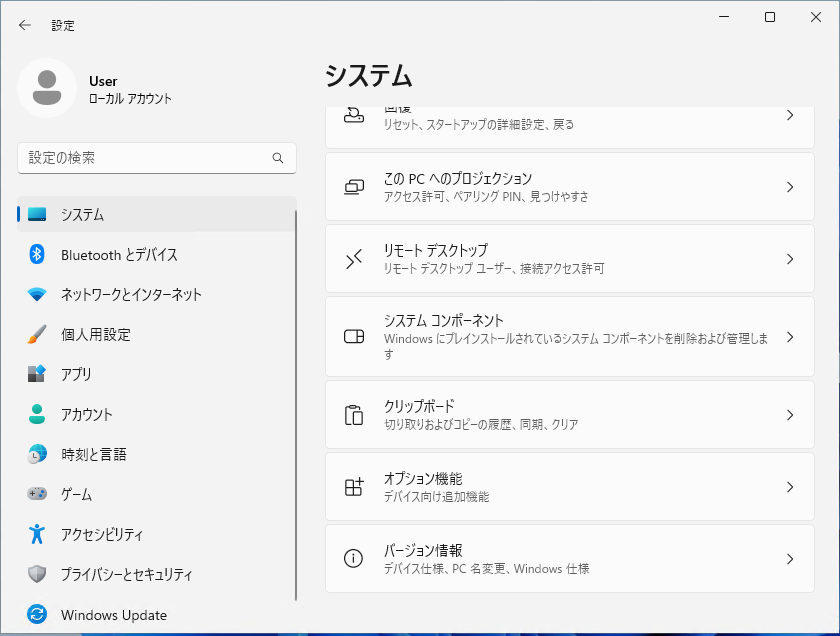This screenshot has height=636, width=840.
Task: Open この PC へのプロジェクション card
Action: (569, 187)
